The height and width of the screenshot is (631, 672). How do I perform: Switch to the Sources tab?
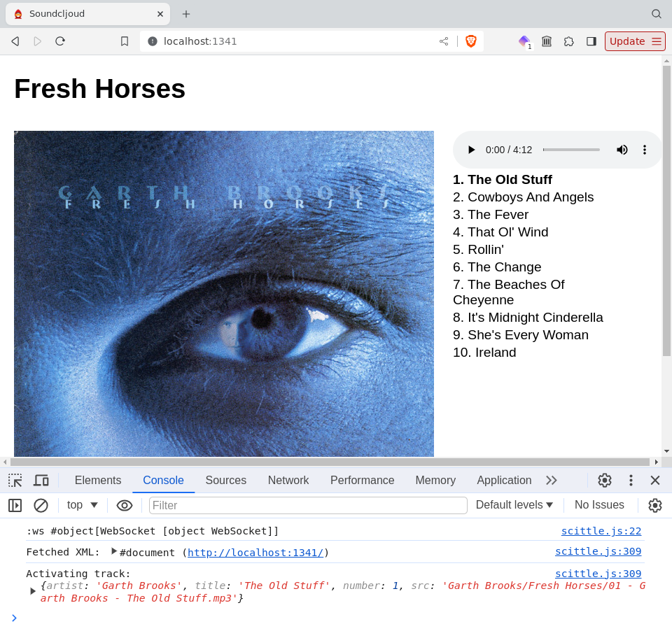click(226, 480)
